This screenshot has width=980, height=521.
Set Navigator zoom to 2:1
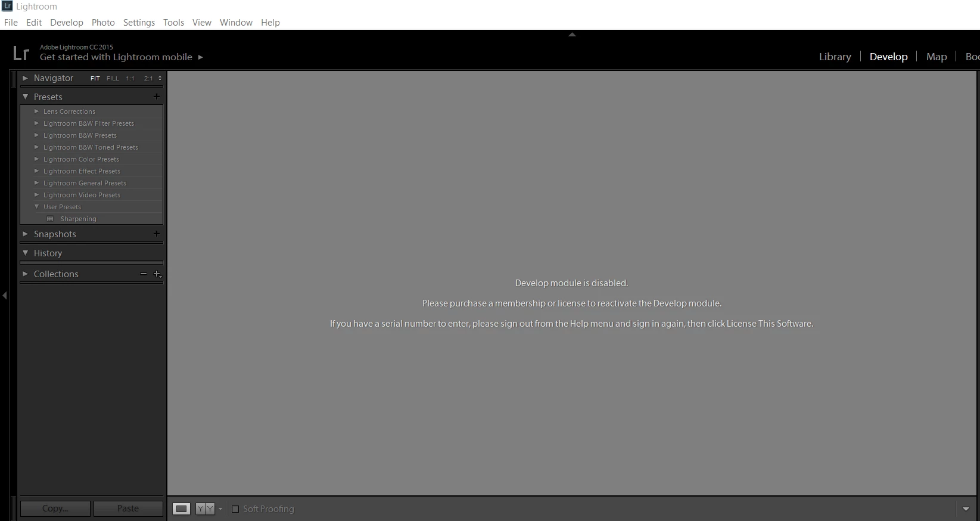pos(148,78)
